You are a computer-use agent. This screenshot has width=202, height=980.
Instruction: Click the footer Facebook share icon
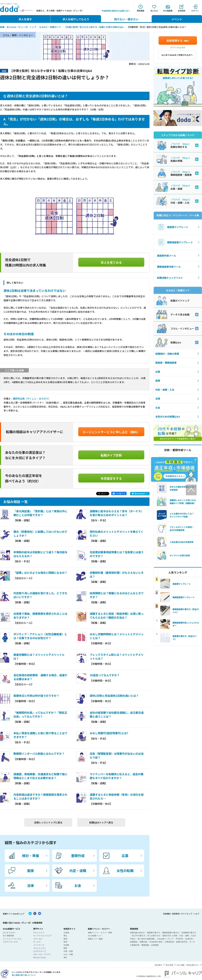35,913
